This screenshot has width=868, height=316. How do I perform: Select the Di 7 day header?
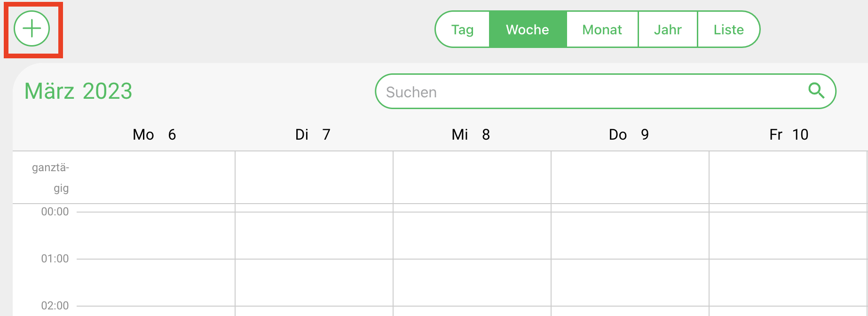click(x=313, y=135)
